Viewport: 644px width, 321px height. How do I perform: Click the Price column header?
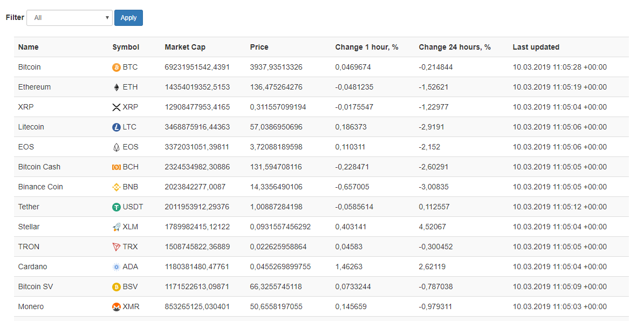259,47
